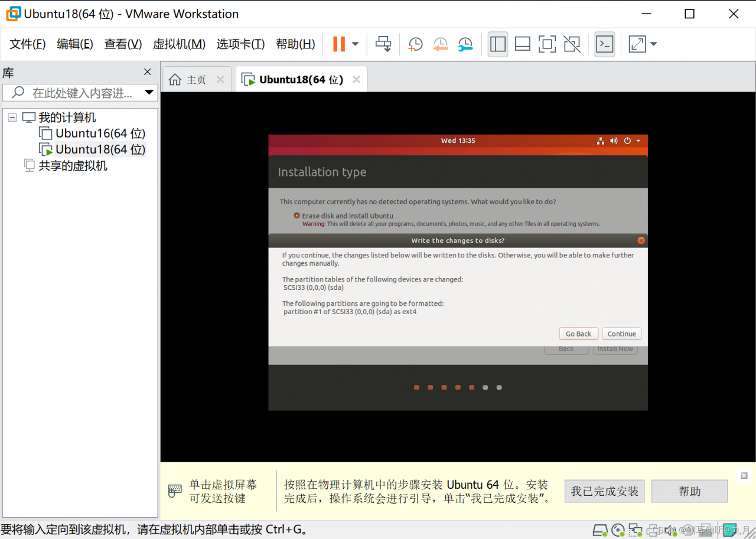Select Ubuntu16(64 位) in the library
This screenshot has height=539, width=756.
pyautogui.click(x=100, y=133)
